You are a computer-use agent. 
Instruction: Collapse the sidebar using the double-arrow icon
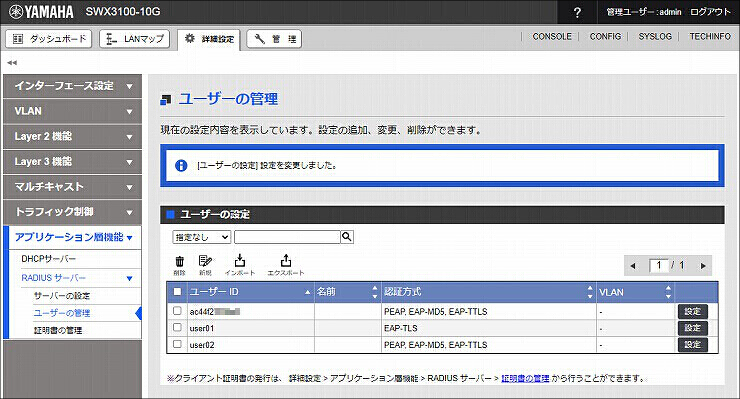pyautogui.click(x=12, y=62)
